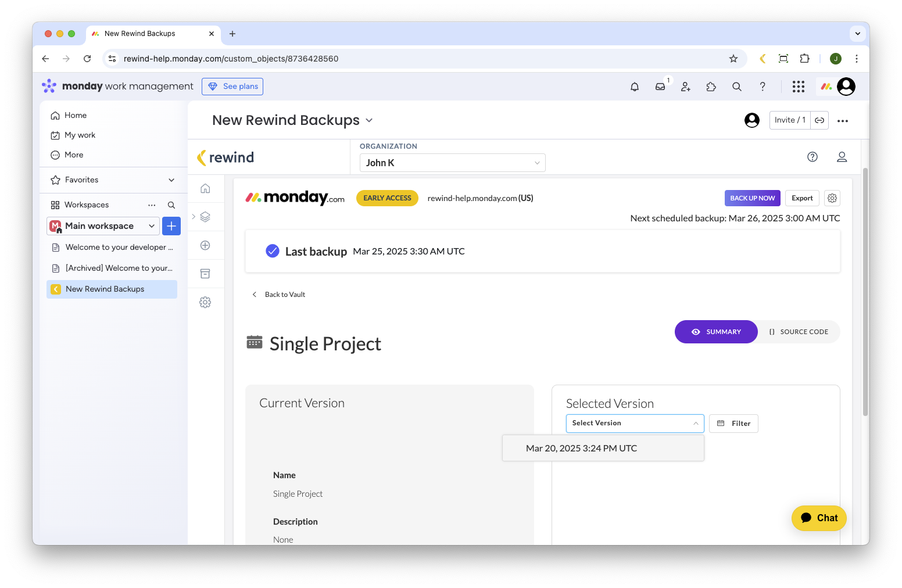This screenshot has height=588, width=902.
Task: Expand the Rewind sidebar chevron
Action: [x=194, y=217]
